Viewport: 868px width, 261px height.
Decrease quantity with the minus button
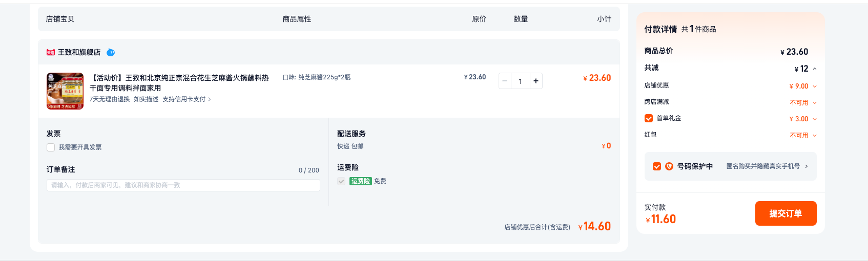click(x=505, y=81)
